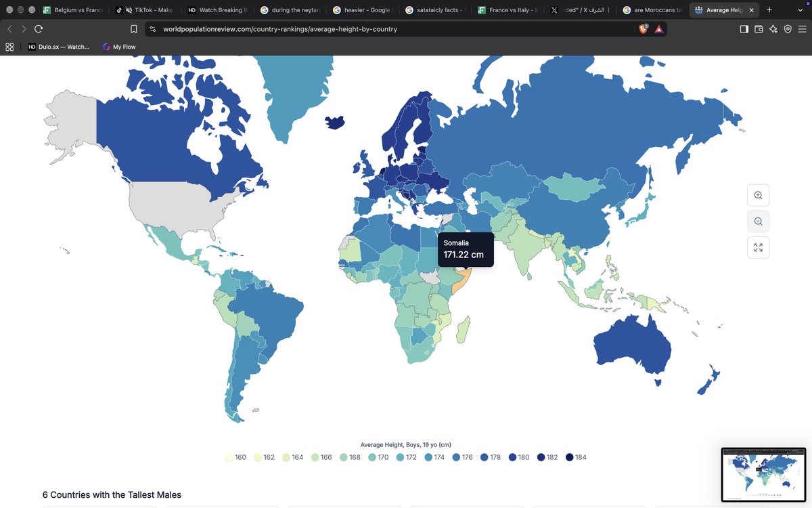Screen dimensions: 812x508
Task: Open the Dulo.sx bookmark
Action: pyautogui.click(x=58, y=47)
